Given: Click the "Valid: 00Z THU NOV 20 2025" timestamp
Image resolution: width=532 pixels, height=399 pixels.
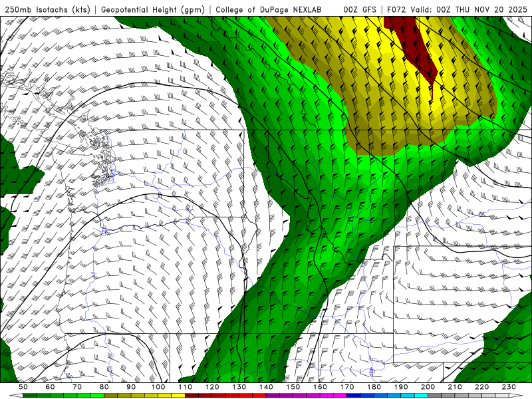Looking at the screenshot, I should (x=469, y=9).
